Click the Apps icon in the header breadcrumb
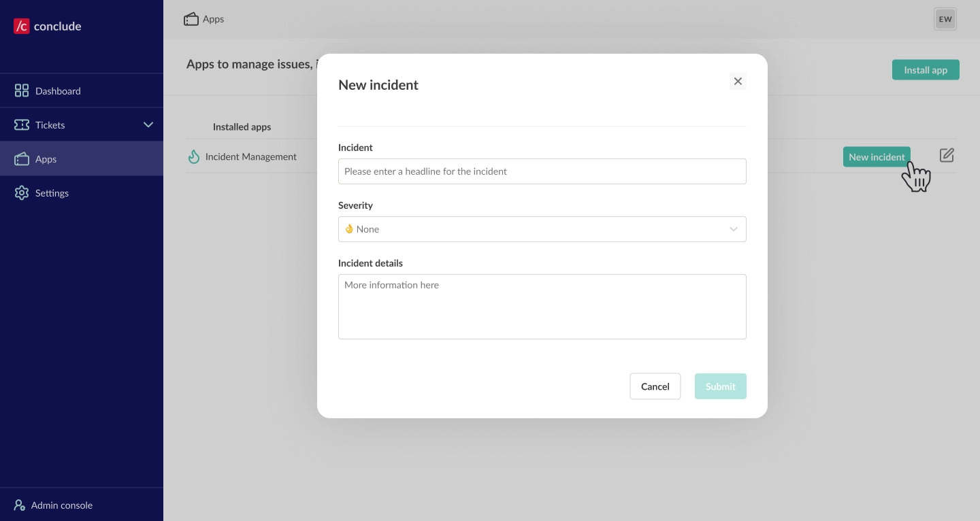The width and height of the screenshot is (980, 521). pyautogui.click(x=191, y=19)
